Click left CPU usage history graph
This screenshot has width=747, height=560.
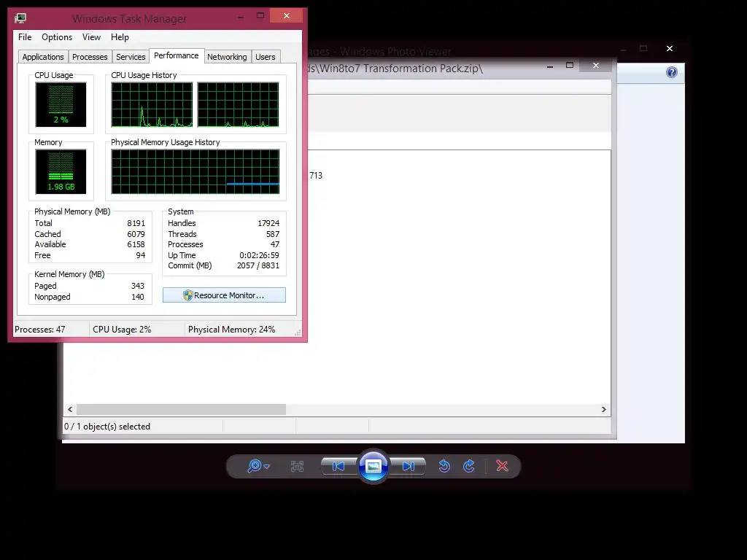[152, 104]
